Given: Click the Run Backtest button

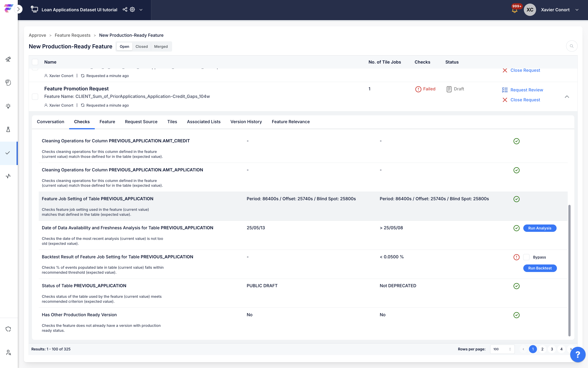Looking at the screenshot, I should 540,268.
